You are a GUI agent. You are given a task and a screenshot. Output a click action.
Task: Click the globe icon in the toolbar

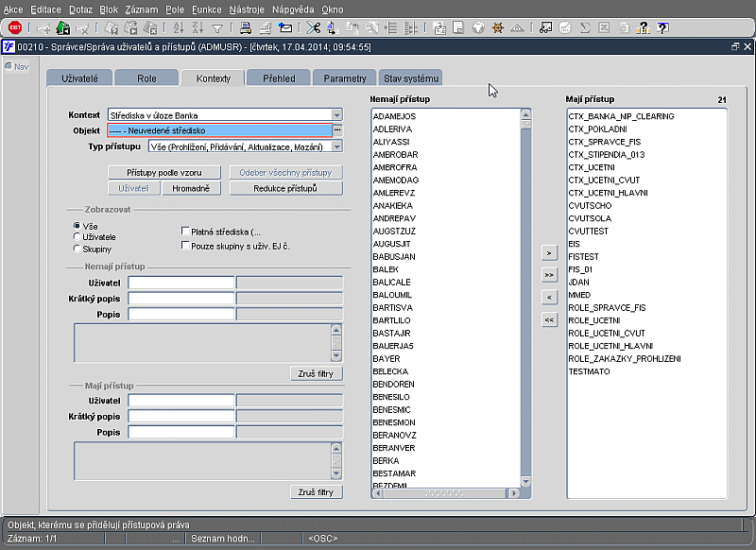coord(478,28)
